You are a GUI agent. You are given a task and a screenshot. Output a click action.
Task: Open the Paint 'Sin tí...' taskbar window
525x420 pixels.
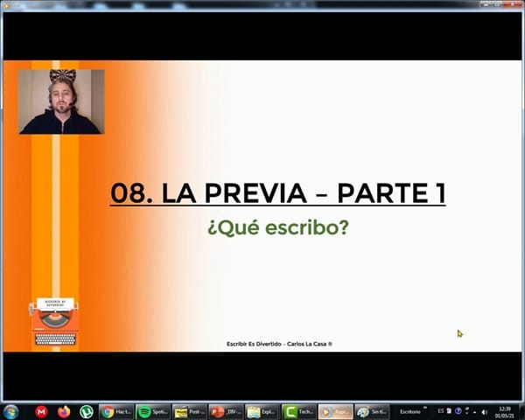pyautogui.click(x=372, y=412)
